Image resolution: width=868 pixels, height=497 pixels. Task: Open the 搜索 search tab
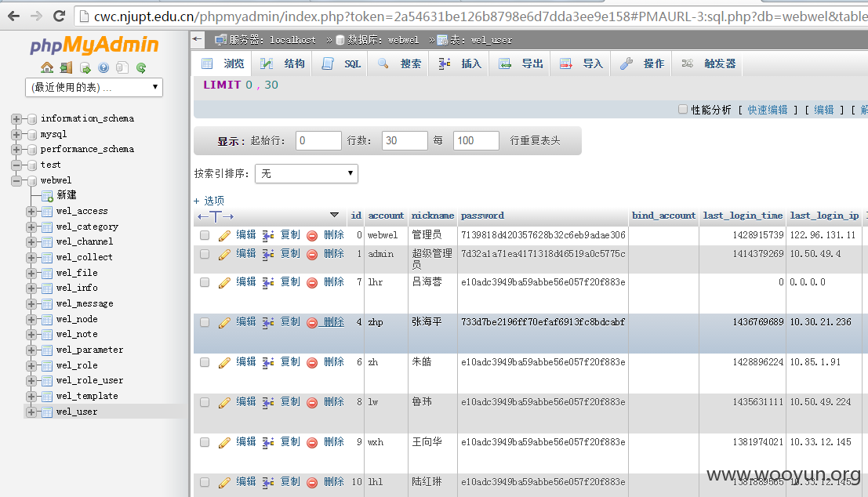(399, 63)
